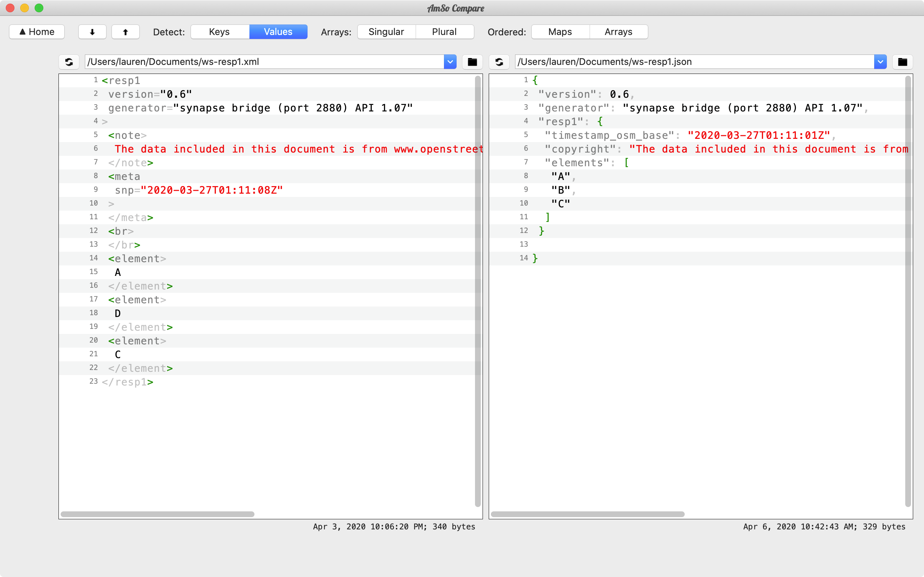
Task: Click the right pane vertical scrollbar
Action: (908, 291)
